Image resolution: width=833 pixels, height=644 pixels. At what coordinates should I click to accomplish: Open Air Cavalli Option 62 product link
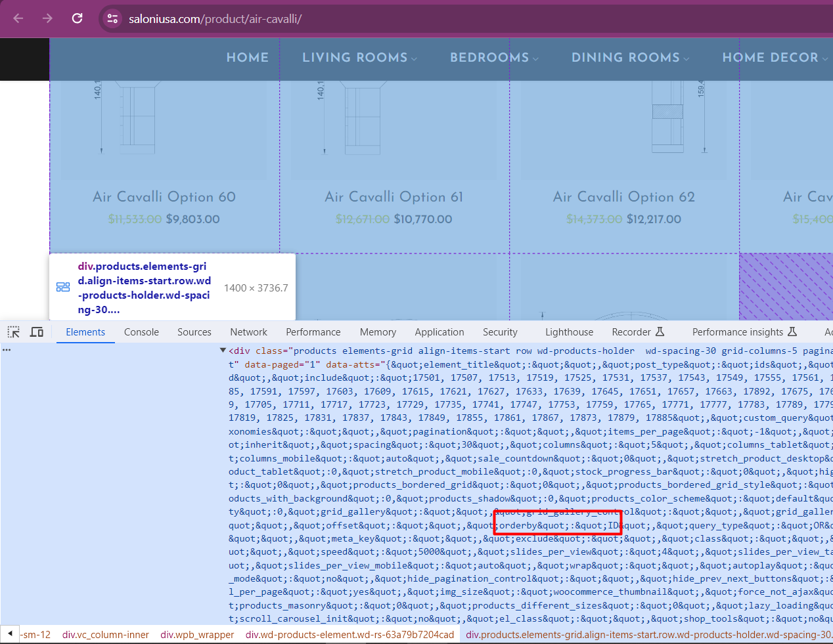coord(624,197)
